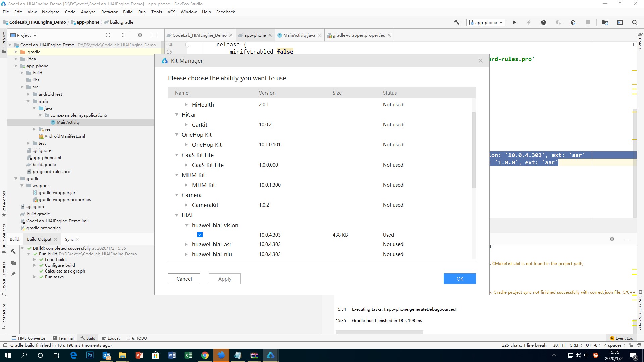The width and height of the screenshot is (644, 362).
Task: Collapse the Camera group
Action: click(177, 195)
